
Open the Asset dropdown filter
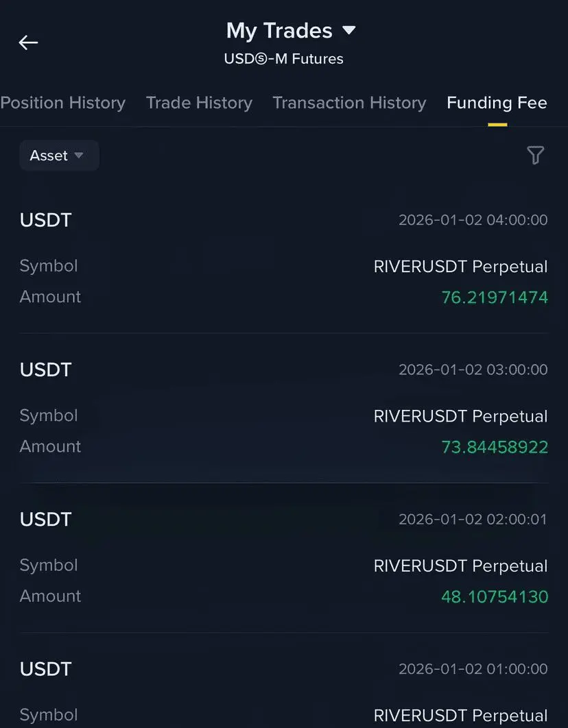point(58,156)
